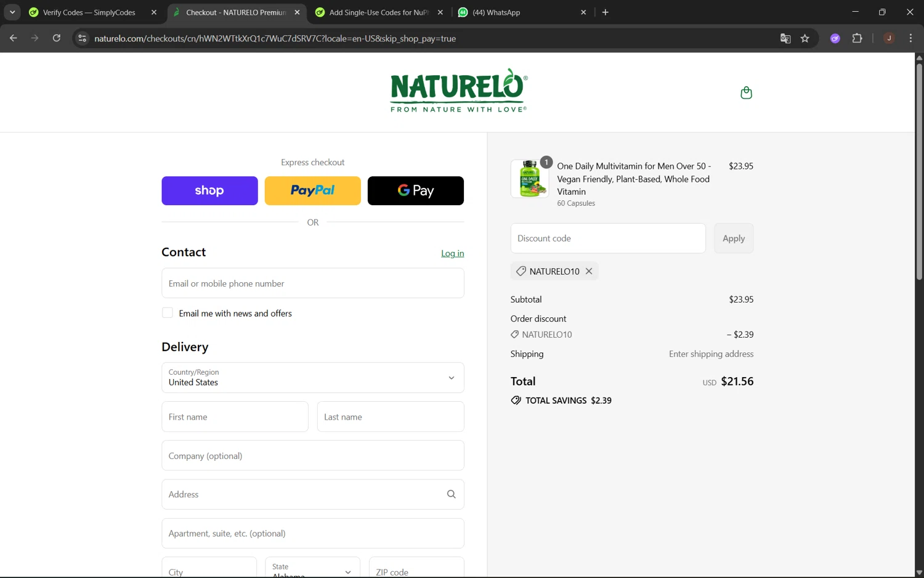The height and width of the screenshot is (578, 924).
Task: Open the State dropdown
Action: tap(313, 568)
